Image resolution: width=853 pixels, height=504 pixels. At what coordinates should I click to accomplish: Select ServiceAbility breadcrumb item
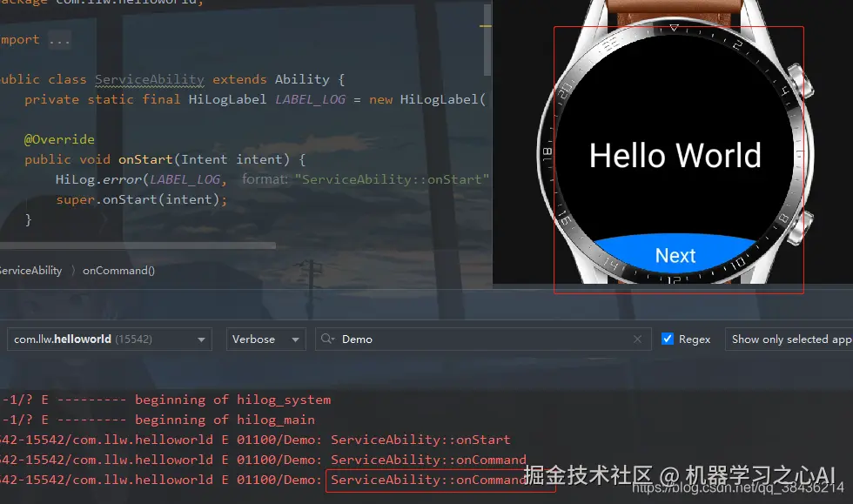[31, 271]
